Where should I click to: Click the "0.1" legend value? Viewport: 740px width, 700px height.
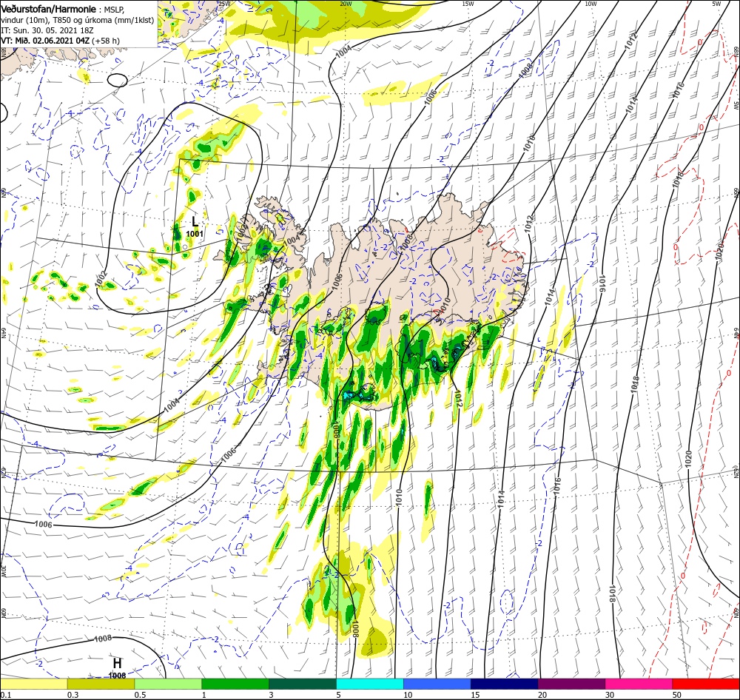6,695
